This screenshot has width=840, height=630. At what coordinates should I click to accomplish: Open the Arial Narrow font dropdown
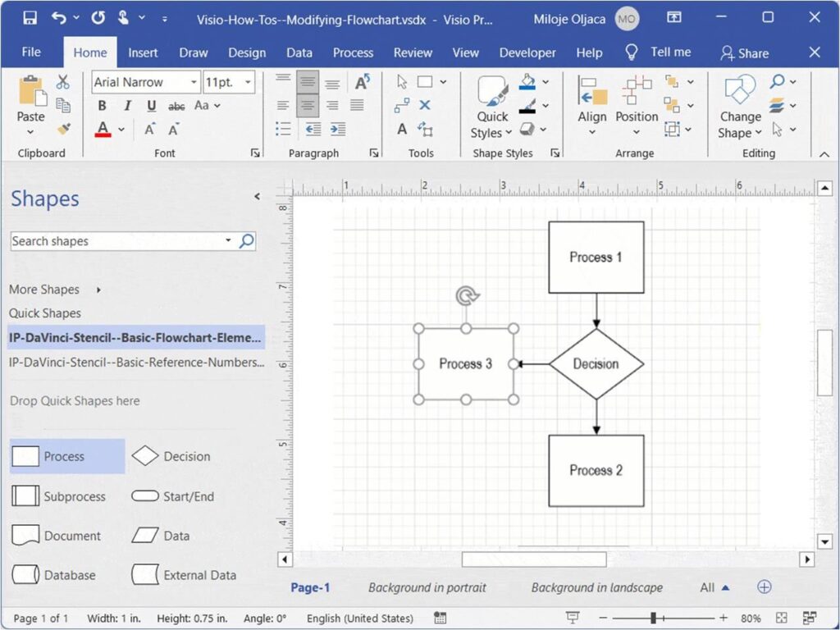pyautogui.click(x=194, y=82)
